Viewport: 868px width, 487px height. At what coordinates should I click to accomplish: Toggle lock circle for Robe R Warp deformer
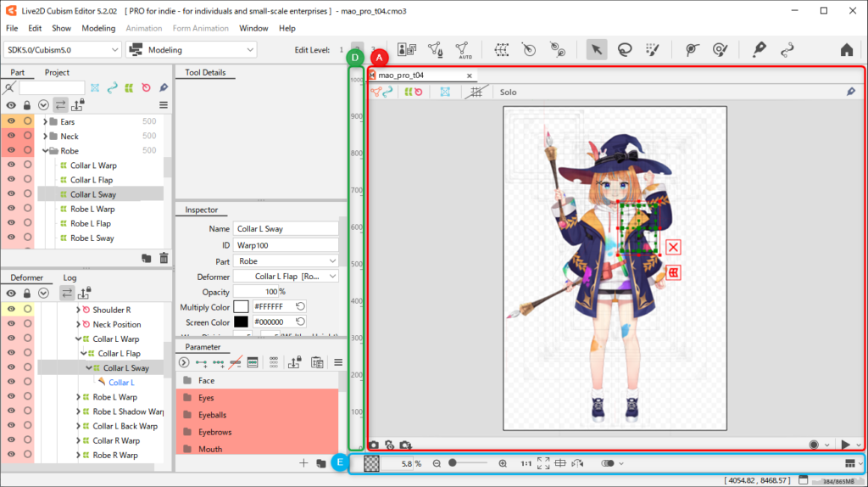pyautogui.click(x=27, y=454)
